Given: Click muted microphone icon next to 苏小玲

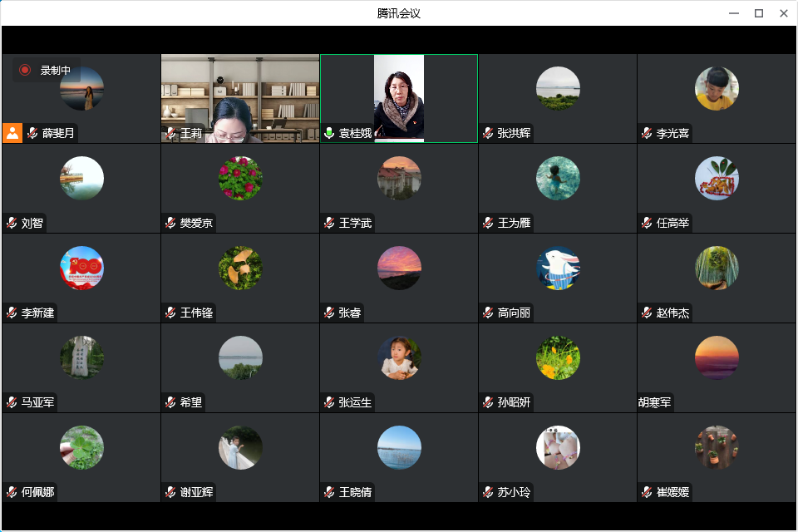Looking at the screenshot, I should (488, 492).
